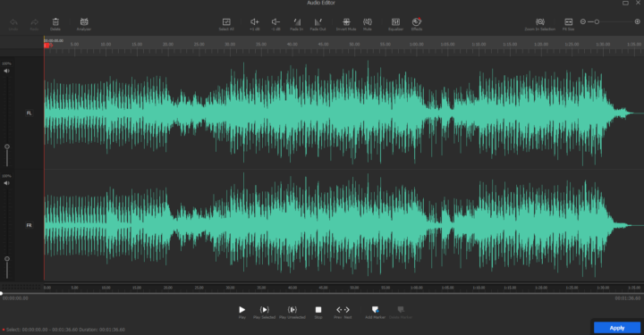
Task: Click Play Unselected button
Action: coord(292,310)
